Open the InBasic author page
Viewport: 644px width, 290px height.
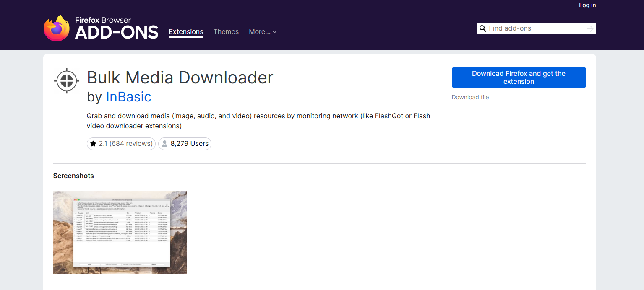tap(128, 97)
